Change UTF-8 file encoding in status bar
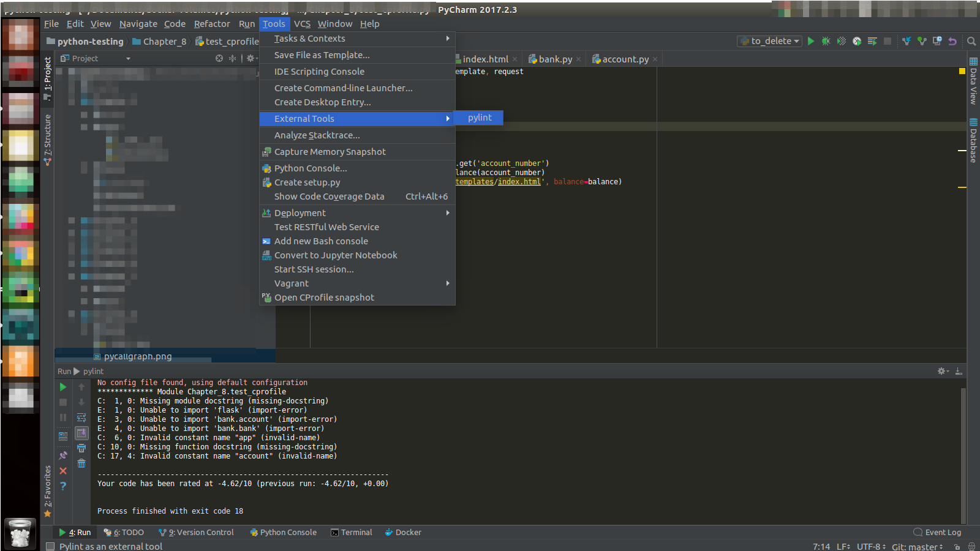Image resolution: width=980 pixels, height=551 pixels. point(871,546)
